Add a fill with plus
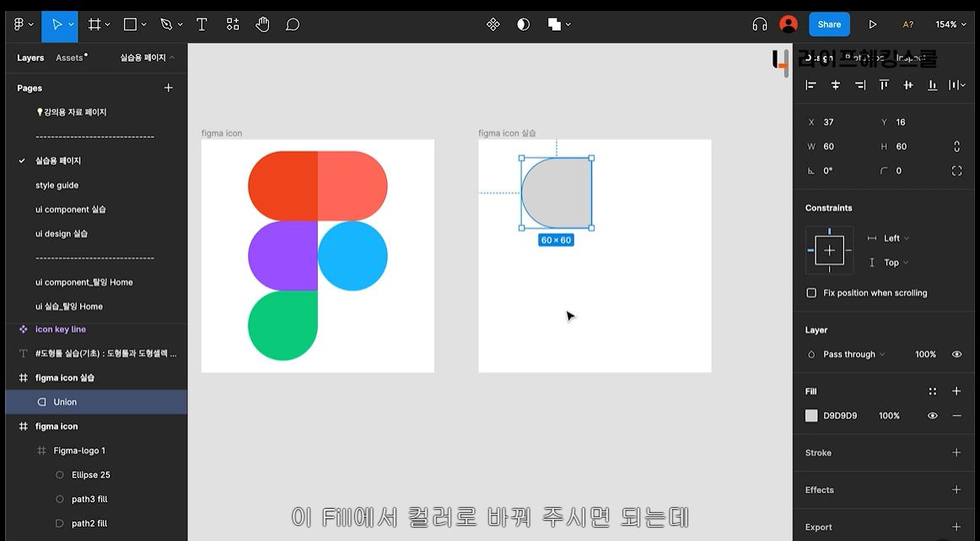980x541 pixels. [x=956, y=391]
